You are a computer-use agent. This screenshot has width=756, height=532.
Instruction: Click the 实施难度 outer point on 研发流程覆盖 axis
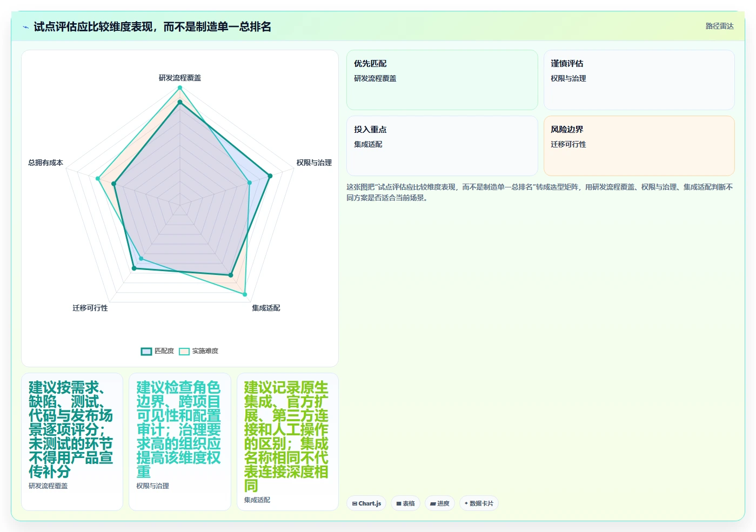(x=180, y=87)
